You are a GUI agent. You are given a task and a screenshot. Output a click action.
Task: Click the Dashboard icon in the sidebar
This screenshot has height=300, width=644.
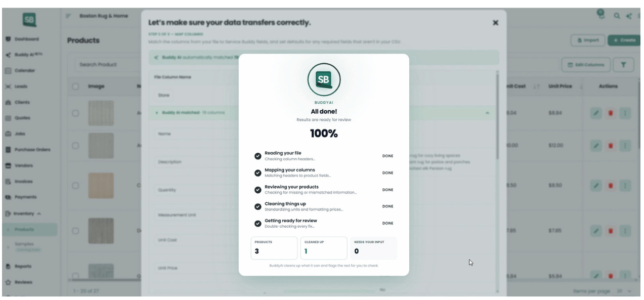9,38
